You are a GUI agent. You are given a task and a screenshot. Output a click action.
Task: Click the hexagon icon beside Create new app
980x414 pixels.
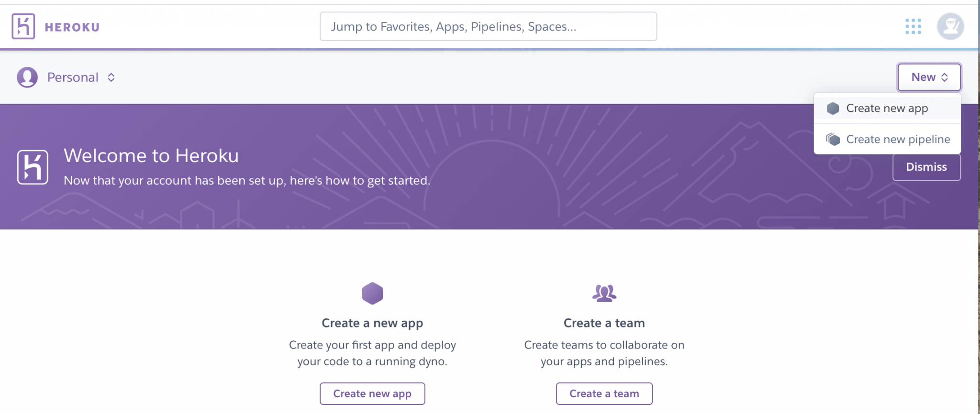pos(834,108)
